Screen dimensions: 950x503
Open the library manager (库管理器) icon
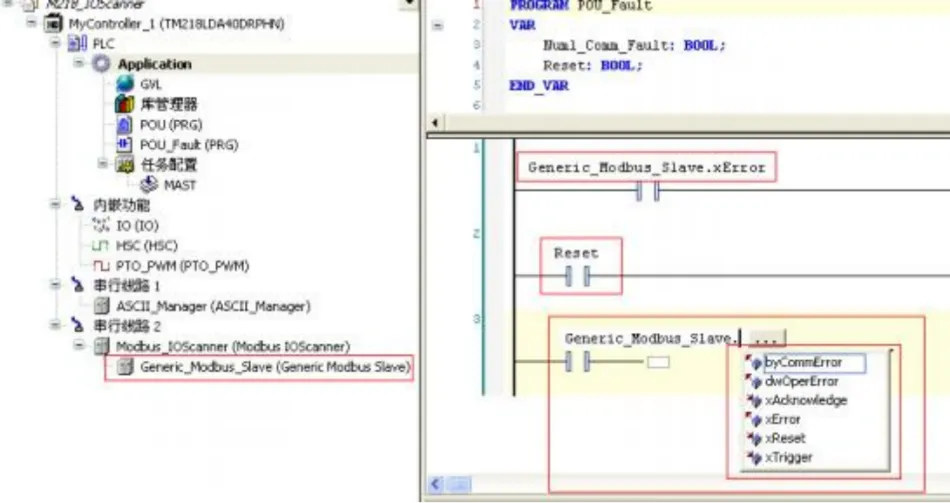click(124, 104)
